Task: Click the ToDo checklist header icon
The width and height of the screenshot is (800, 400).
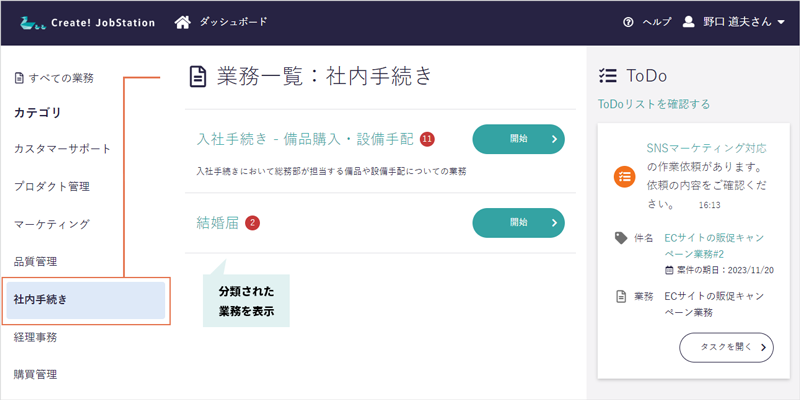Action: (x=607, y=75)
